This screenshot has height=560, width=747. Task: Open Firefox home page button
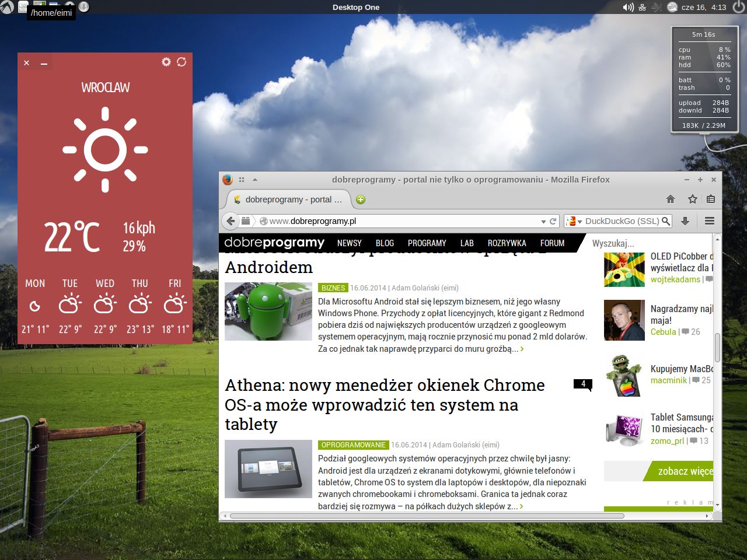point(671,199)
